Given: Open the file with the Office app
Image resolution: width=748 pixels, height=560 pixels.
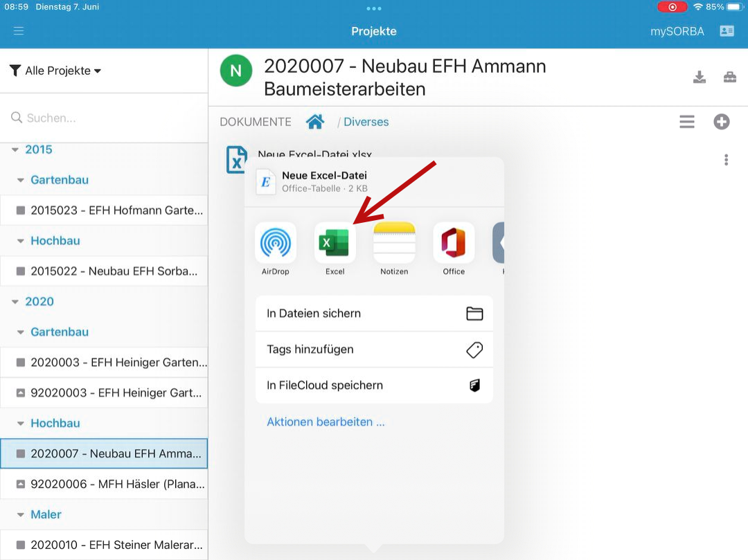Looking at the screenshot, I should [x=454, y=244].
